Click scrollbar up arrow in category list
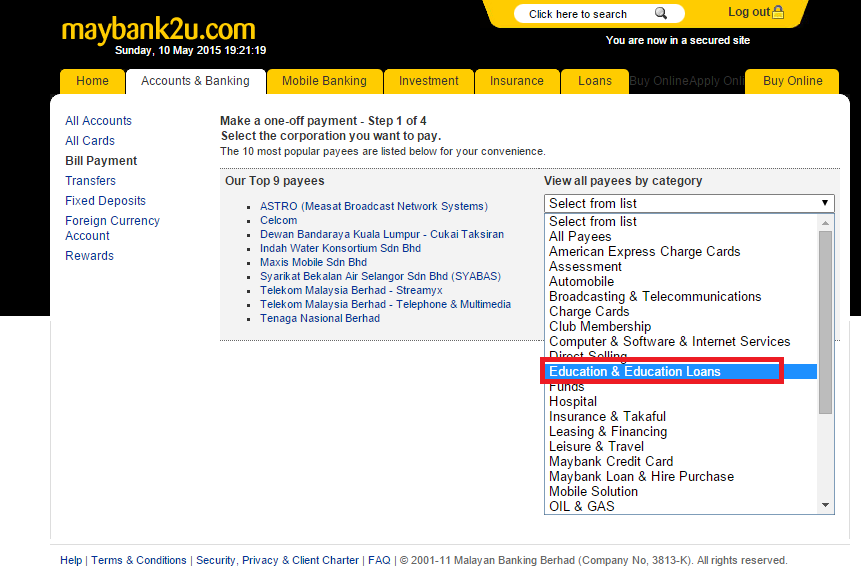 [825, 222]
